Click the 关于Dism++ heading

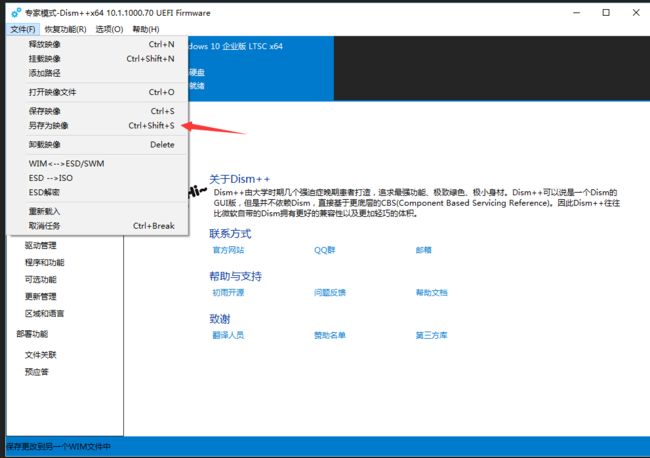tap(240, 179)
